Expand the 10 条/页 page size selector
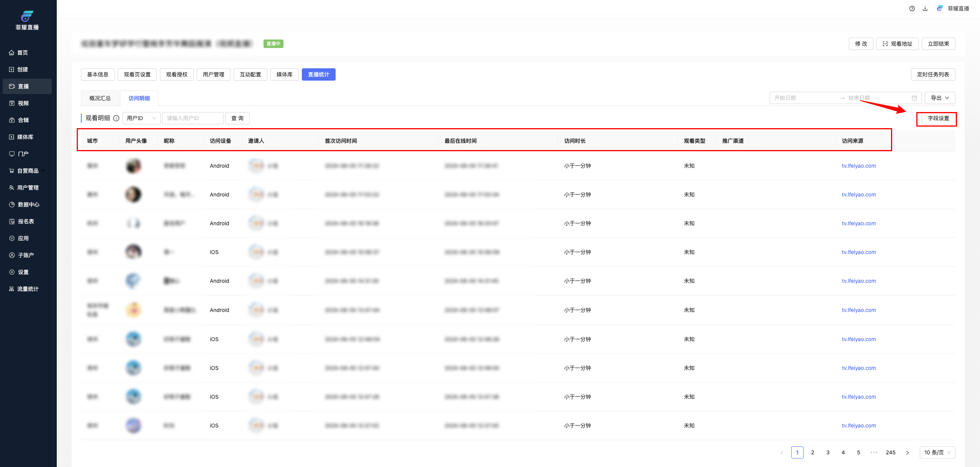 click(937, 452)
